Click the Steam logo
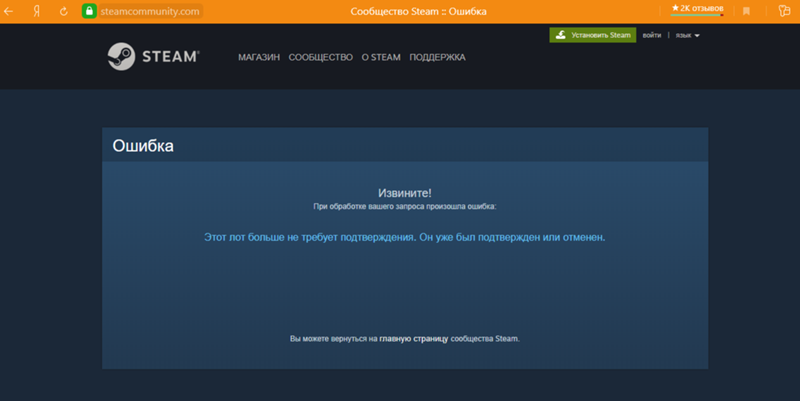This screenshot has height=401, width=800. point(154,57)
